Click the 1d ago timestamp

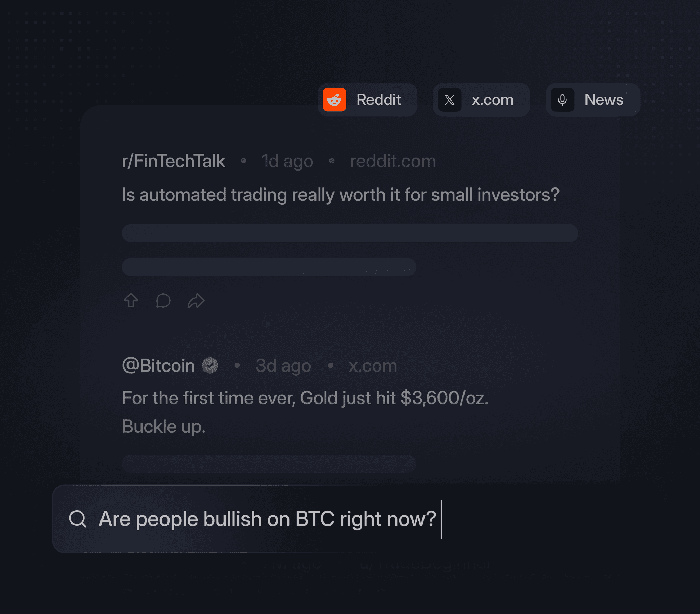[287, 161]
